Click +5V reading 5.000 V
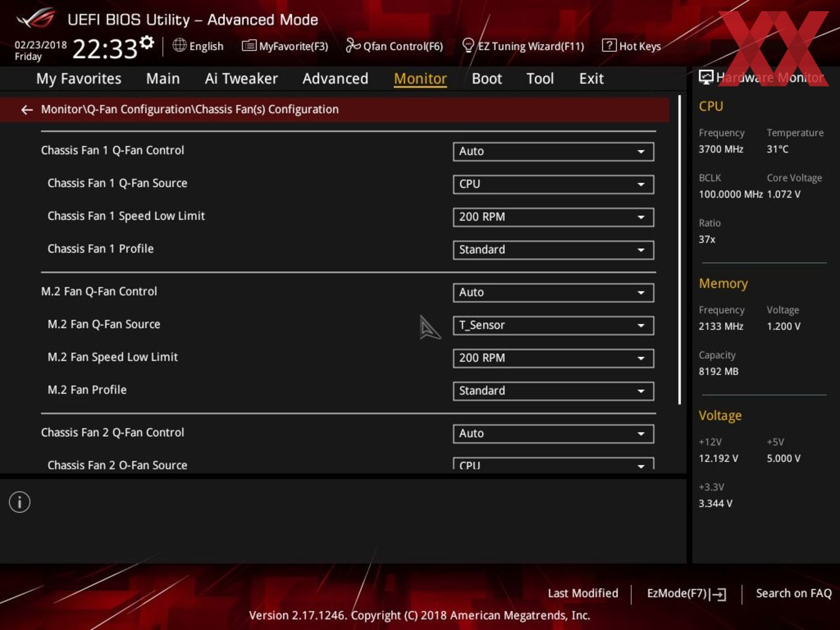This screenshot has height=630, width=840. tap(783, 458)
